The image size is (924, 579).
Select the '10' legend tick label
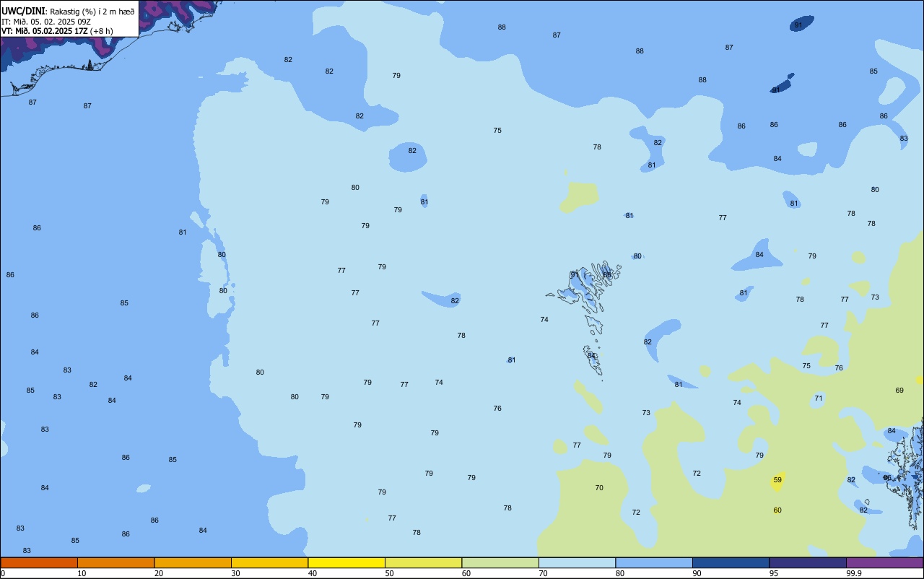click(x=82, y=573)
